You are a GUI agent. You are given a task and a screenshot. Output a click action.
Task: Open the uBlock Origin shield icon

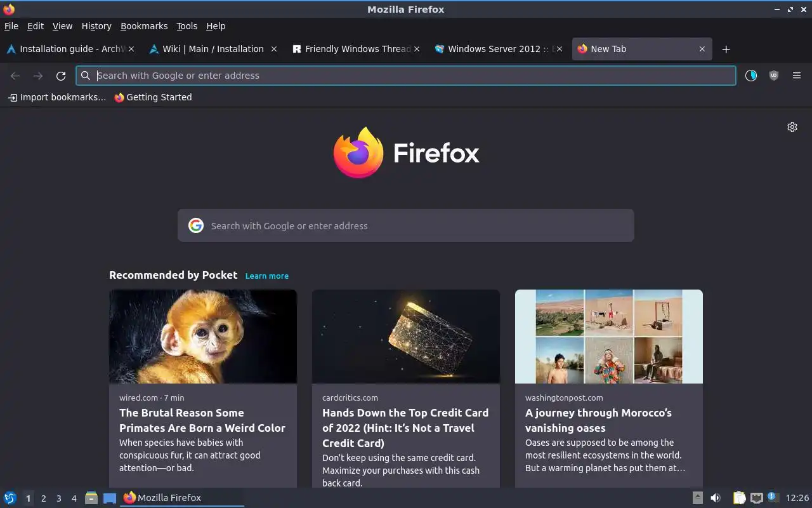click(774, 76)
